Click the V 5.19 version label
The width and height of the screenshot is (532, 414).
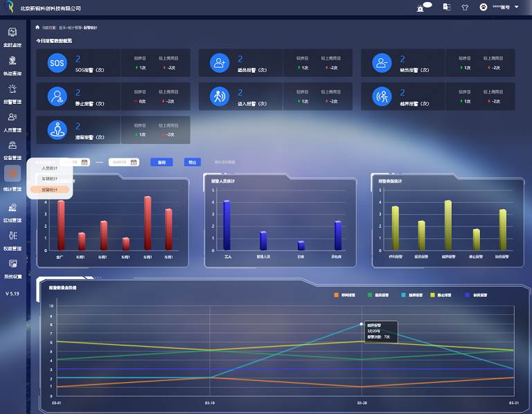tap(12, 294)
